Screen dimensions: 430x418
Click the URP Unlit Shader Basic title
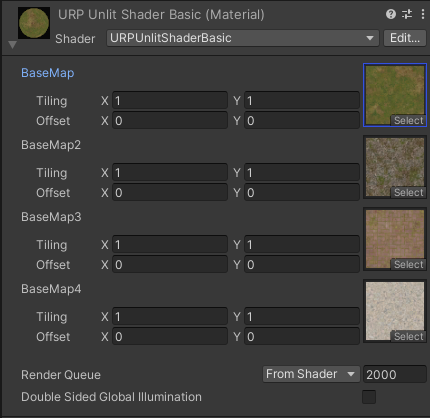tap(161, 15)
